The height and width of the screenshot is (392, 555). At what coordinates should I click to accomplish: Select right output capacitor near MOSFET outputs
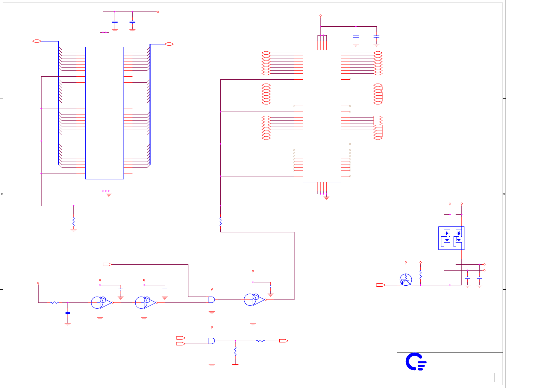479,278
